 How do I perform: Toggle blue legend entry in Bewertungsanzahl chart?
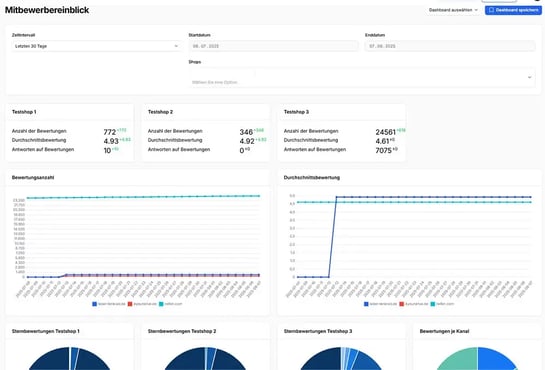108,304
